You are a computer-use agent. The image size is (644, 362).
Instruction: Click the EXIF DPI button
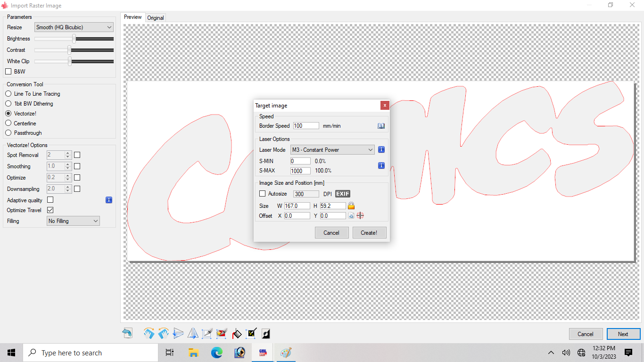pyautogui.click(x=343, y=194)
